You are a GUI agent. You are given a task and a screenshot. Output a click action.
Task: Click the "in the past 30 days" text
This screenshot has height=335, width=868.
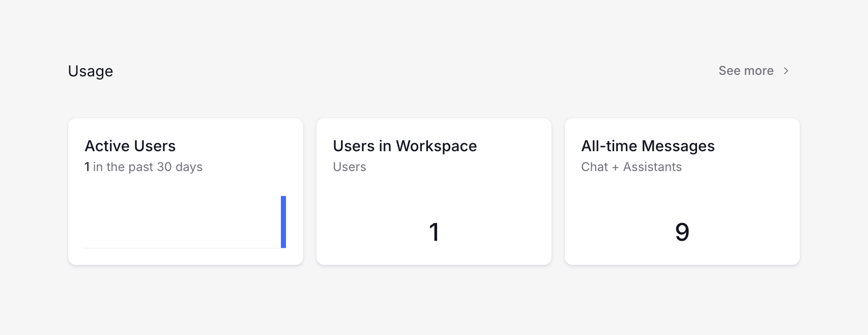[148, 167]
